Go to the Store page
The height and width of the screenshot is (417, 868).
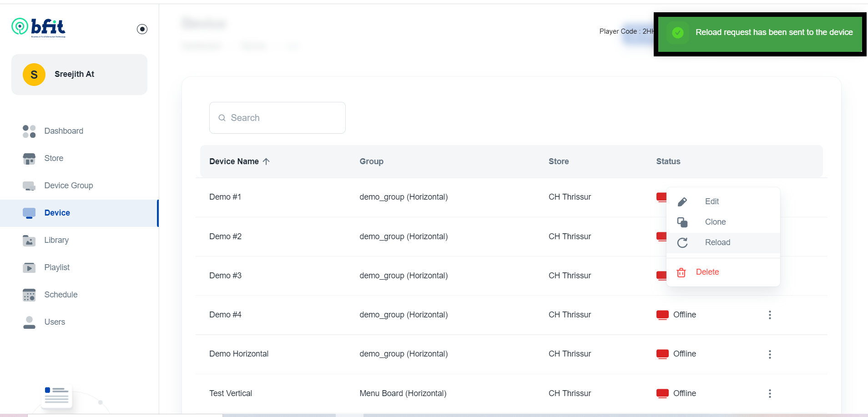54,158
